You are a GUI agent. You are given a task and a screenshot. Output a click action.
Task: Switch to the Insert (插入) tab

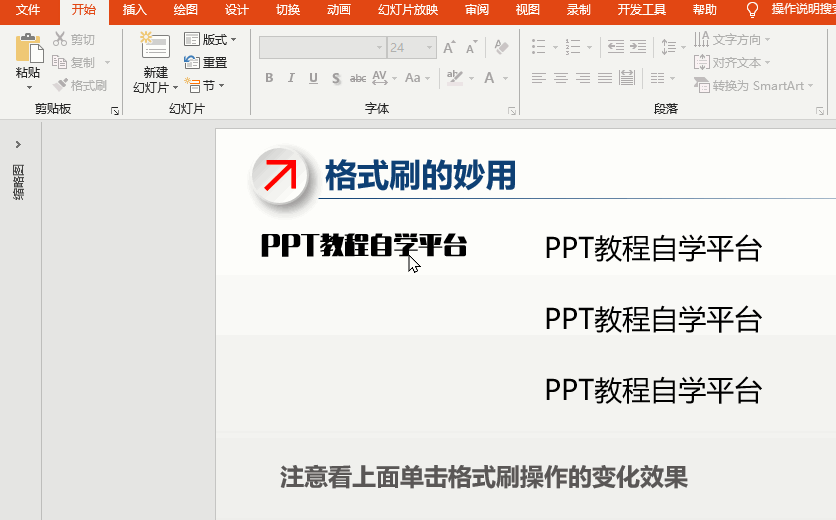coord(134,10)
